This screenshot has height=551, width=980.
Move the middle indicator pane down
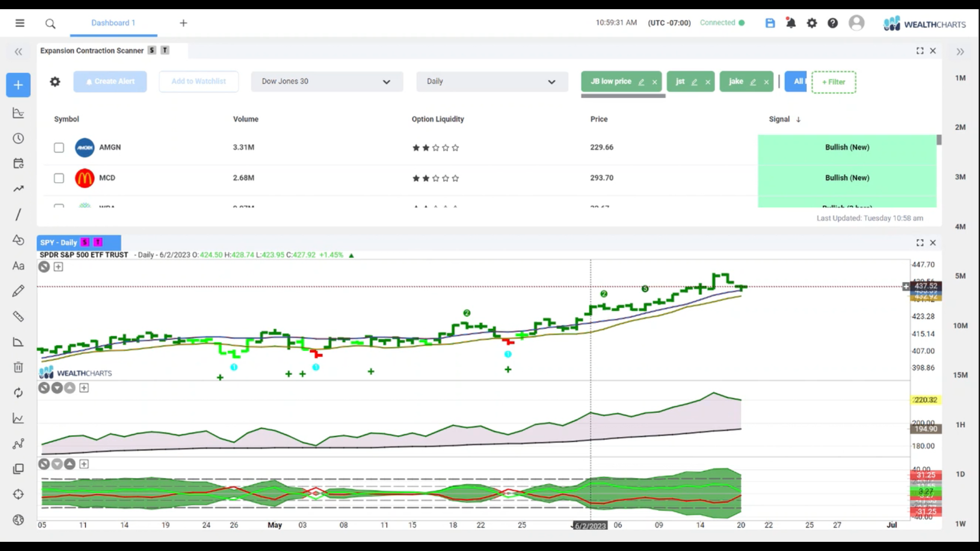click(57, 388)
